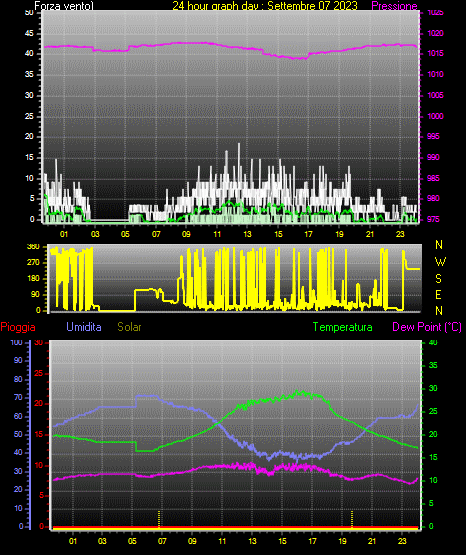Click the sunset dotted marker near 19

coord(352,519)
